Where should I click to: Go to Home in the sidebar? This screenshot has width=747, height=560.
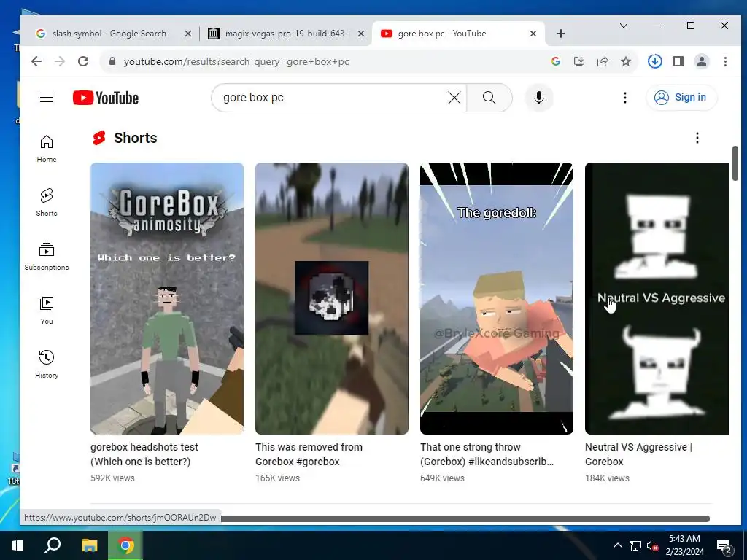point(47,149)
